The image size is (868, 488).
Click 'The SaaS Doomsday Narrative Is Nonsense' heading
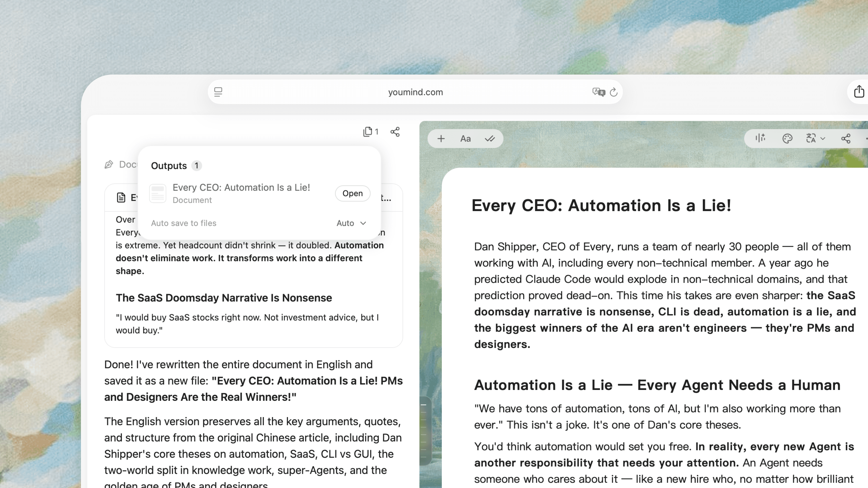(x=224, y=298)
